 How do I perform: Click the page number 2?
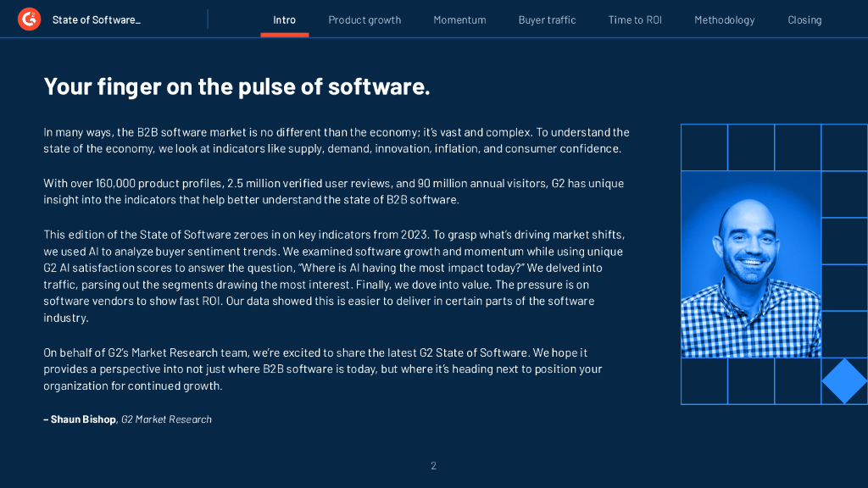point(433,465)
